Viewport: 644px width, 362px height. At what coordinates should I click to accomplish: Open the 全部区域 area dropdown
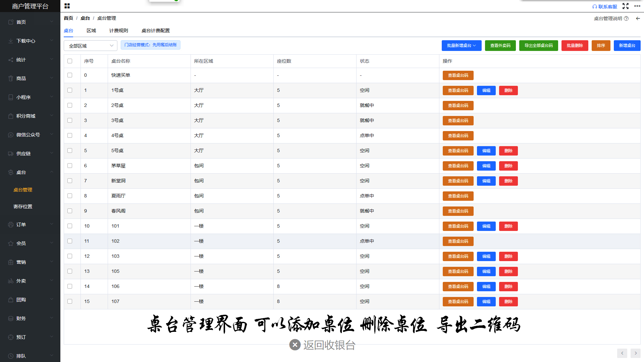91,46
